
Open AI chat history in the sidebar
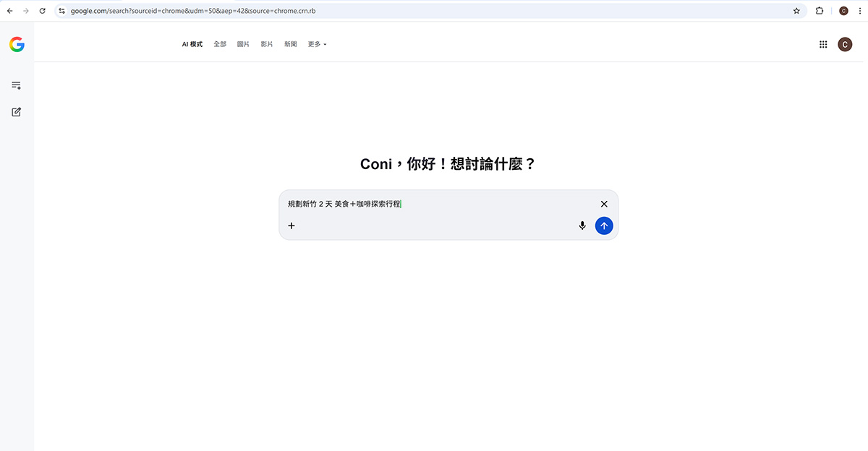coord(16,85)
